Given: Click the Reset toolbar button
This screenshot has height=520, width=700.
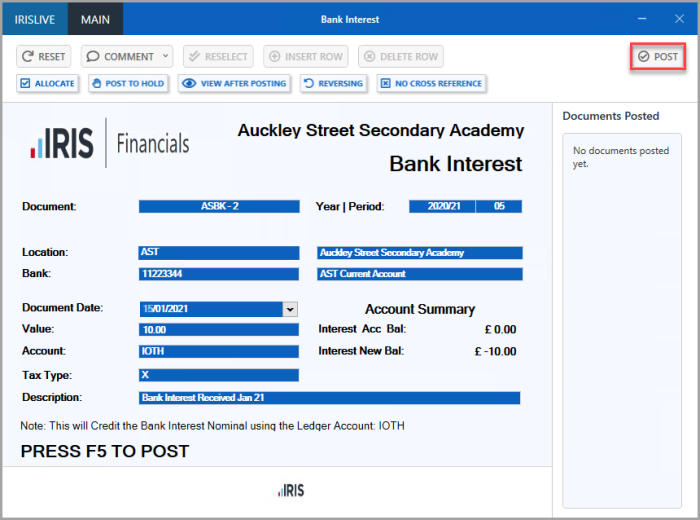Looking at the screenshot, I should 44,57.
